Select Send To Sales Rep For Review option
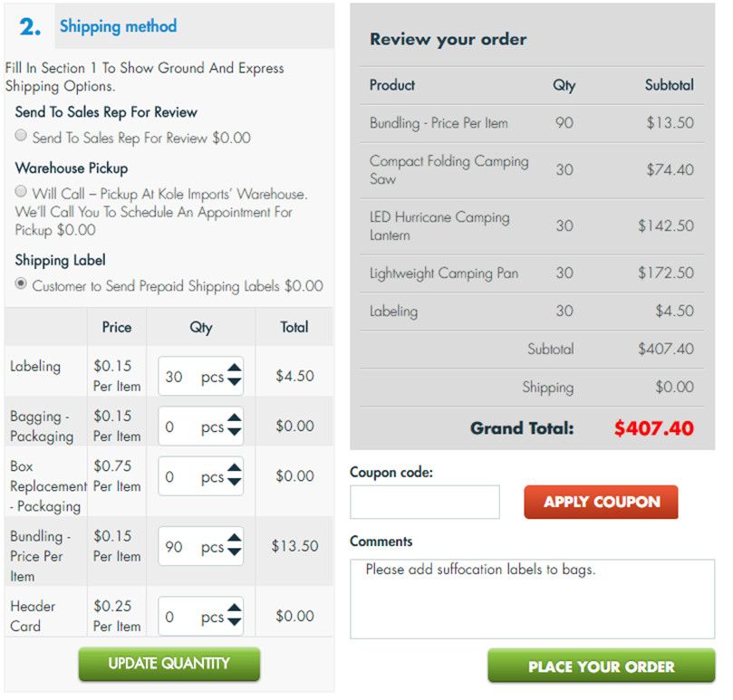The height and width of the screenshot is (700, 733). [21, 136]
